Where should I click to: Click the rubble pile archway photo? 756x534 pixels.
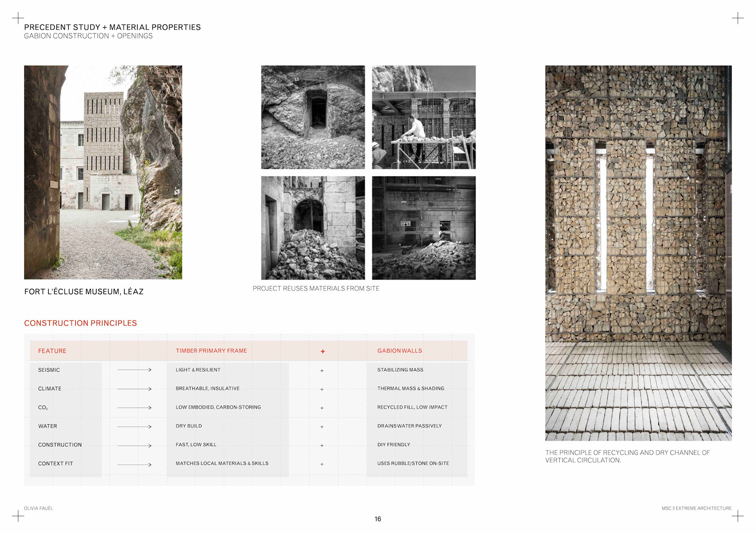(x=313, y=228)
